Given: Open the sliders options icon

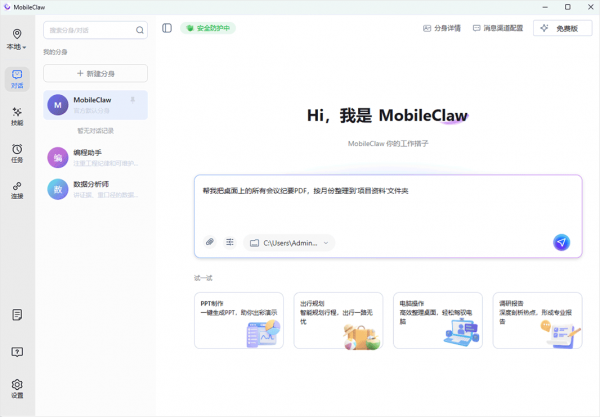Looking at the screenshot, I should [230, 242].
